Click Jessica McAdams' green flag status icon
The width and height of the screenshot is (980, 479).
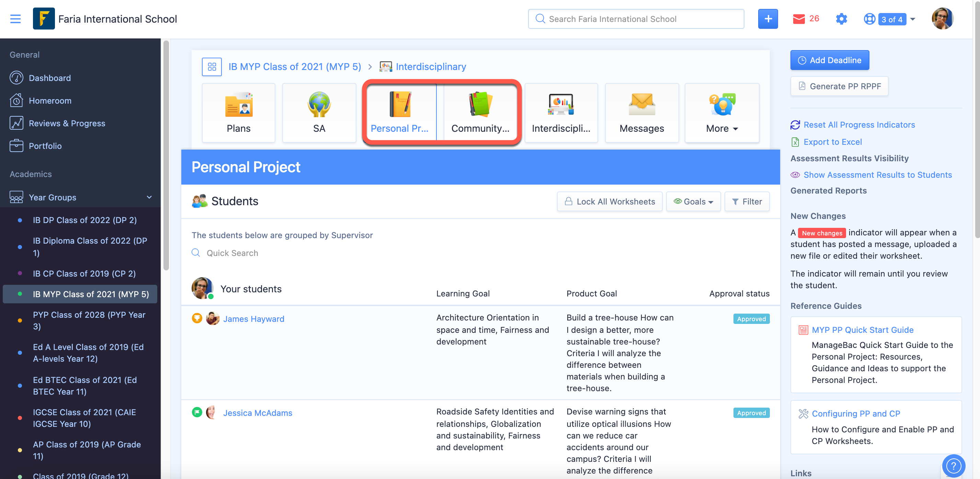pyautogui.click(x=197, y=412)
